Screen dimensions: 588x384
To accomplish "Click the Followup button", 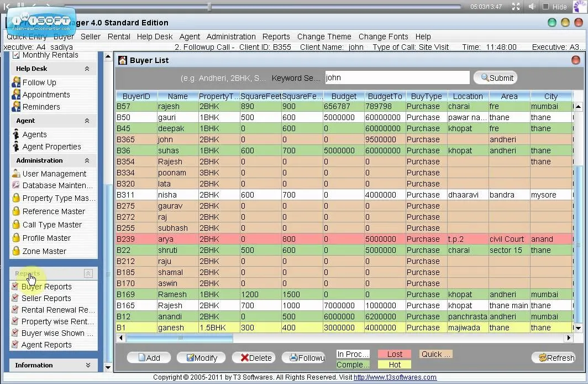I will click(303, 358).
